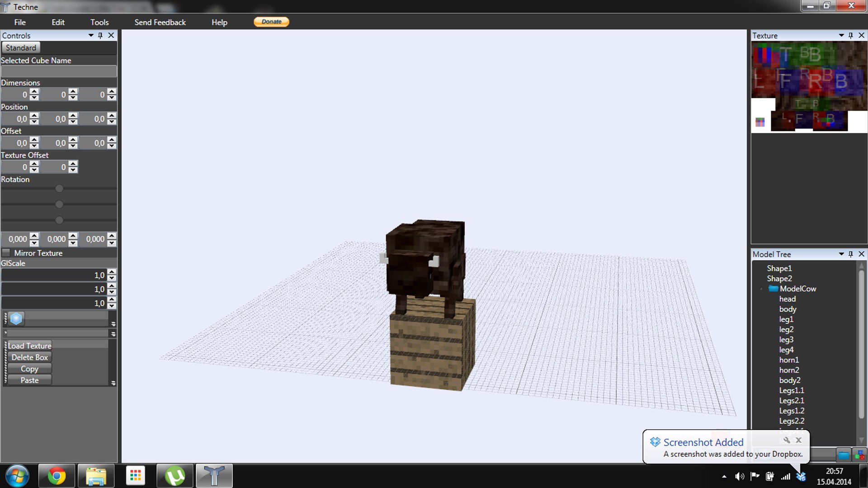Click the third Rotation slider handle
The height and width of the screenshot is (488, 868).
(x=59, y=220)
